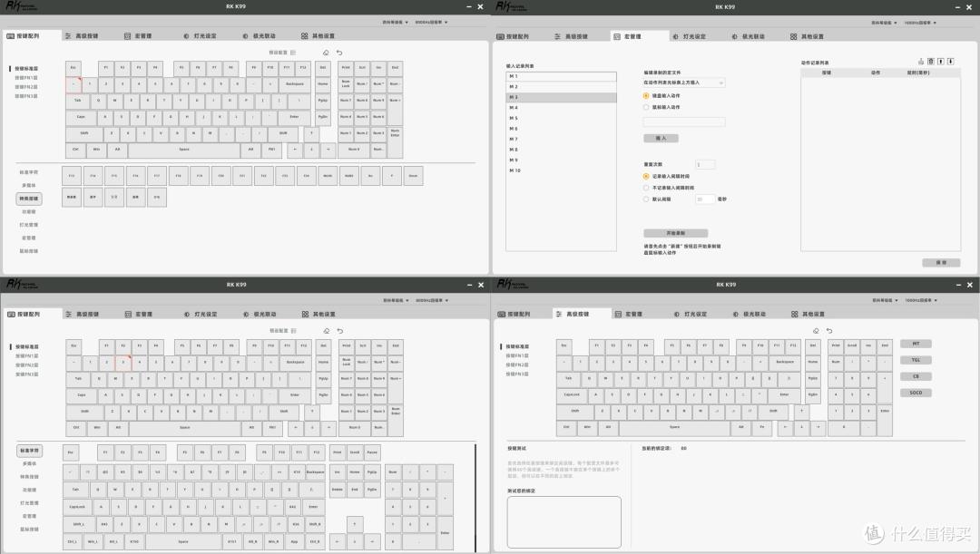Viewport: 980px width, 554px height.
Task: Click the default interval milliseconds field
Action: tap(705, 199)
